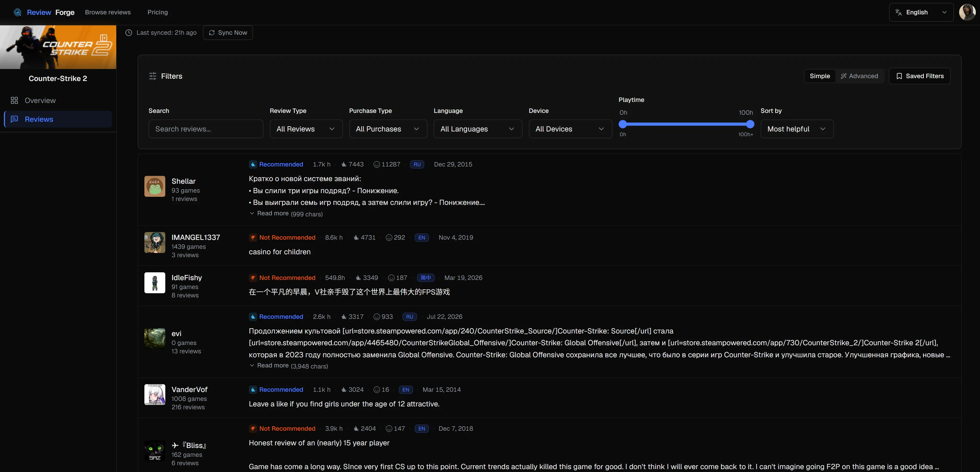Click Shellar's frog avatar
980x472 pixels.
tap(155, 186)
